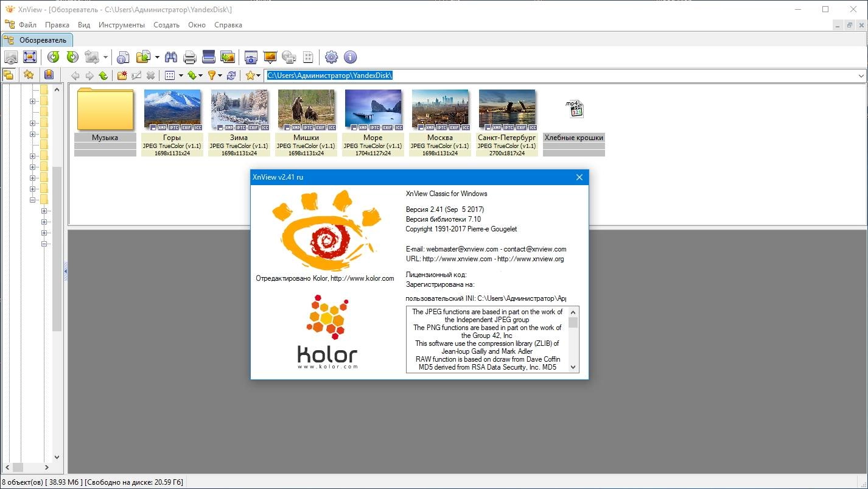Open the batch convert folder icon
868x489 pixels.
tap(143, 57)
